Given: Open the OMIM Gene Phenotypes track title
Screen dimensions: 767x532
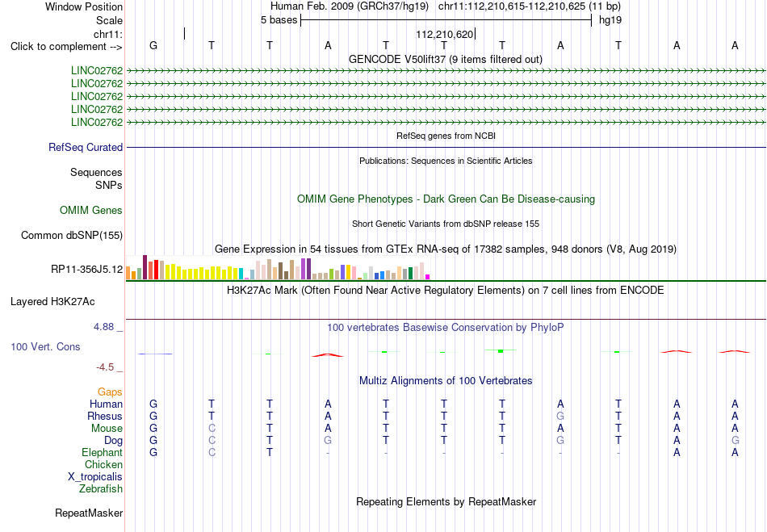Looking at the screenshot, I should click(446, 199).
